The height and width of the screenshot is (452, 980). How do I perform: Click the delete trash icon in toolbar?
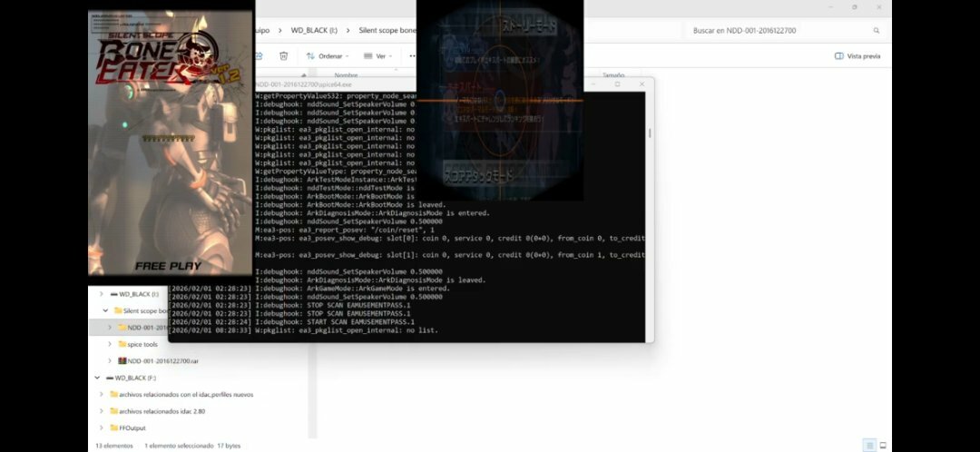tap(283, 55)
